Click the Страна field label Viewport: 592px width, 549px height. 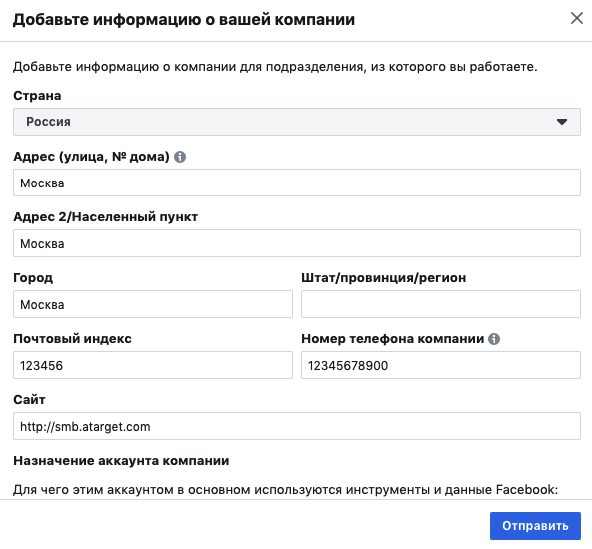point(37,96)
